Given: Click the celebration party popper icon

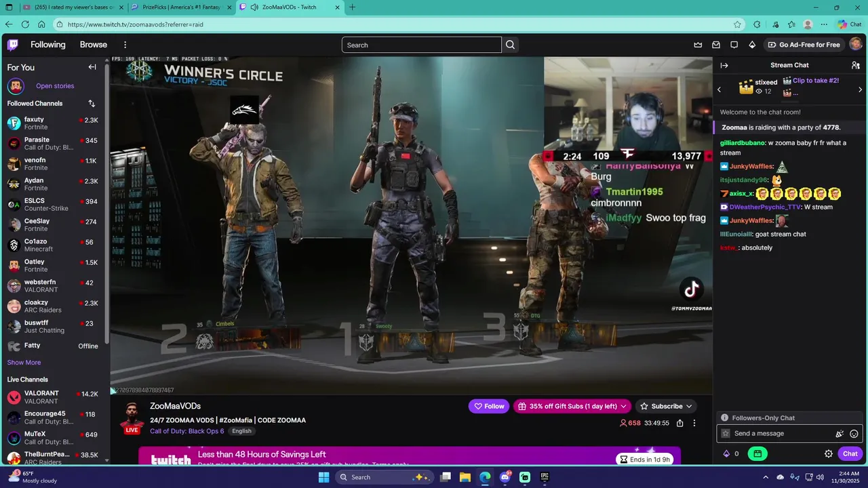Looking at the screenshot, I should pyautogui.click(x=840, y=434).
